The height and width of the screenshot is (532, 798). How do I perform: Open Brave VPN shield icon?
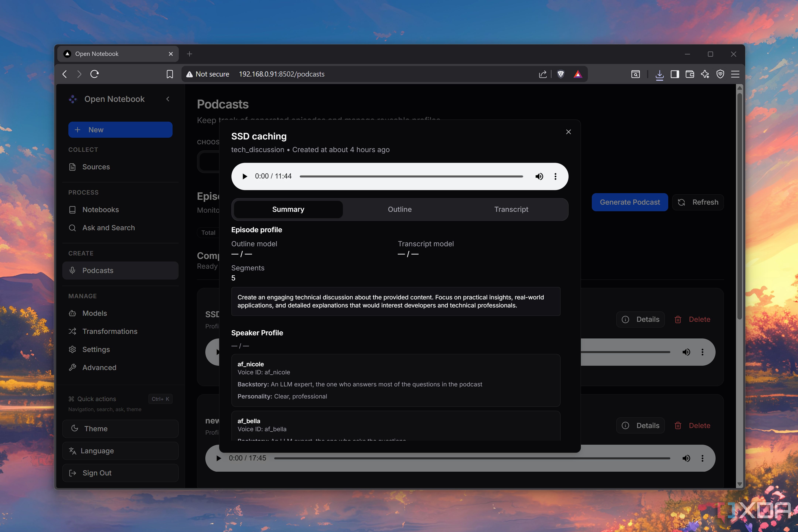coord(720,74)
